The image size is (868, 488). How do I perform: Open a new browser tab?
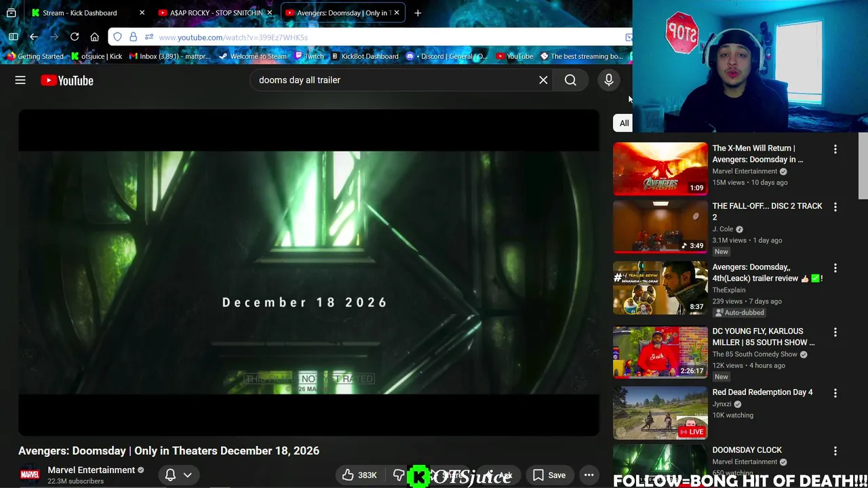click(x=418, y=13)
